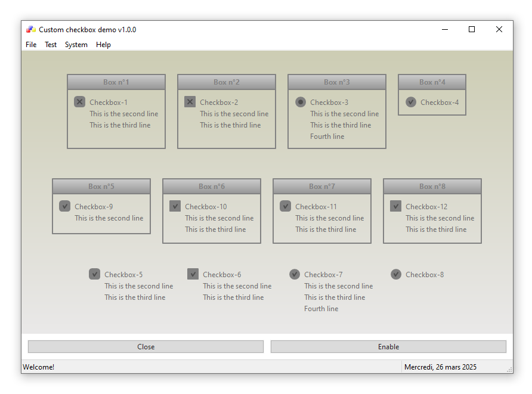Toggle Checkbox-12 in Box n°8
Image resolution: width=532 pixels, height=394 pixels.
(396, 206)
